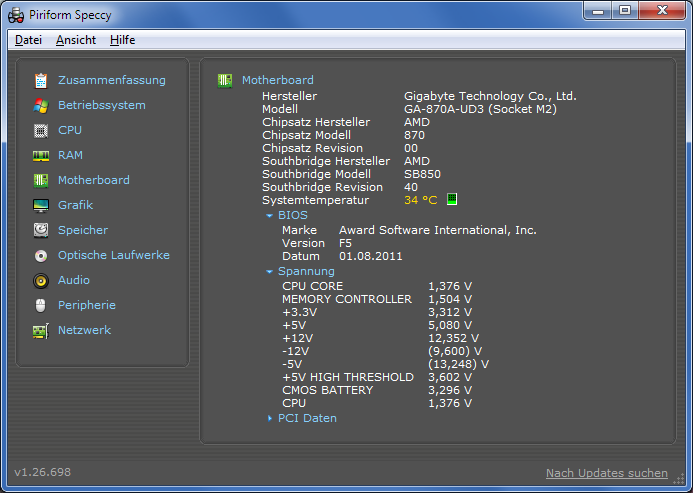
Task: Open the Ansicht menu
Action: (x=76, y=40)
